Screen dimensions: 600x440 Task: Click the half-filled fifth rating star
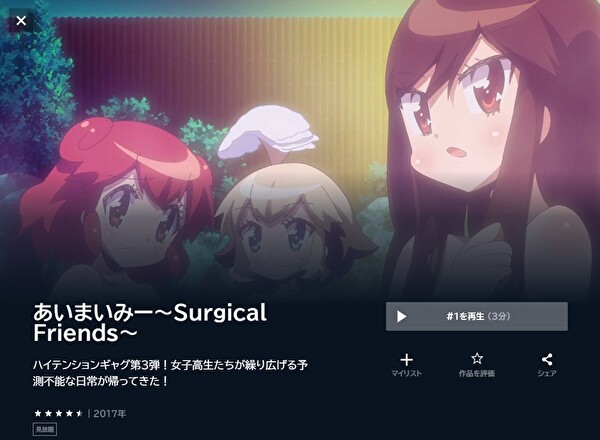(x=79, y=413)
